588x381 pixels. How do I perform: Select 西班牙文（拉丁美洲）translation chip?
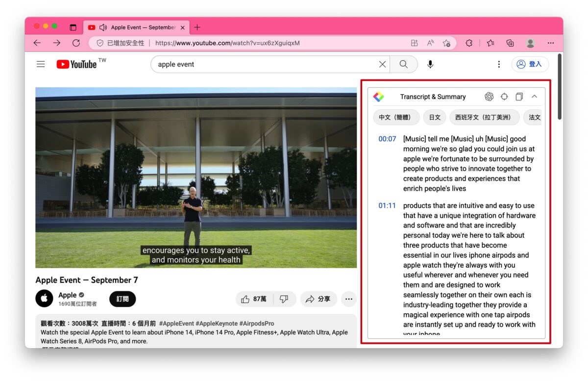(x=485, y=117)
